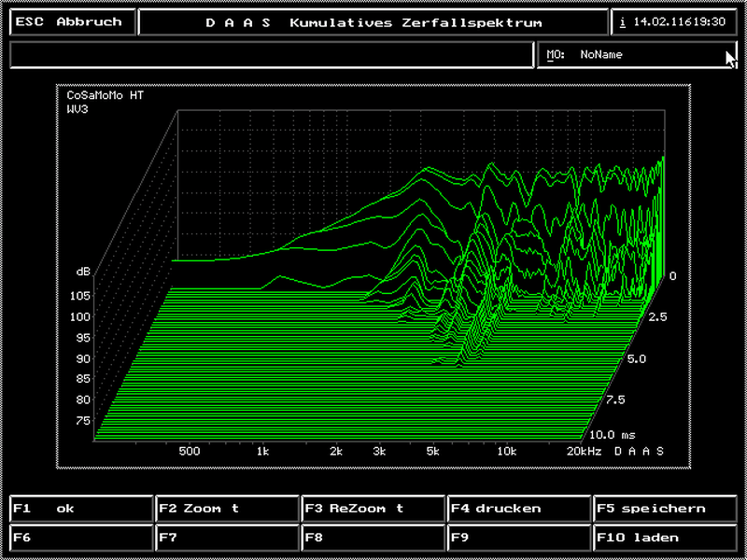Viewport: 747px width, 560px height.
Task: Click the empty F9 function key
Action: click(x=519, y=538)
